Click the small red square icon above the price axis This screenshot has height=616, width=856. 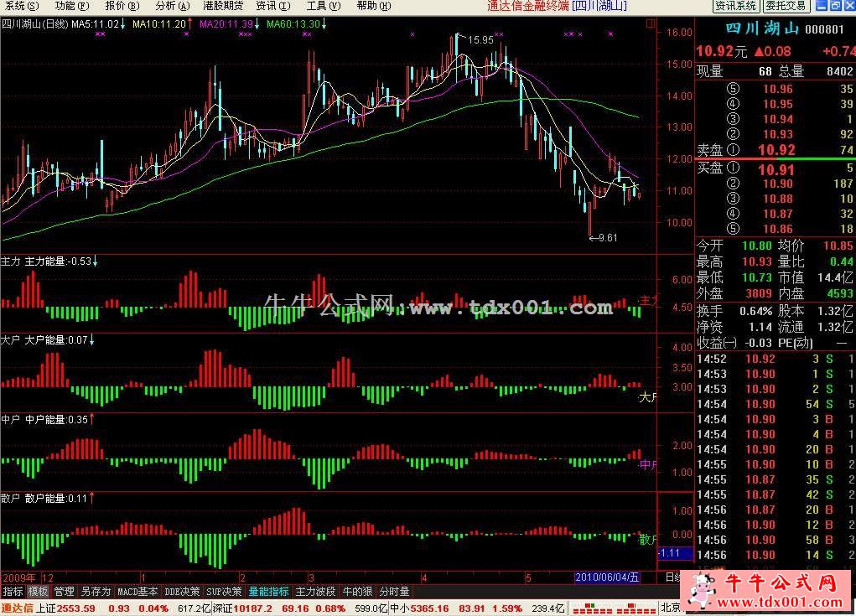650,23
